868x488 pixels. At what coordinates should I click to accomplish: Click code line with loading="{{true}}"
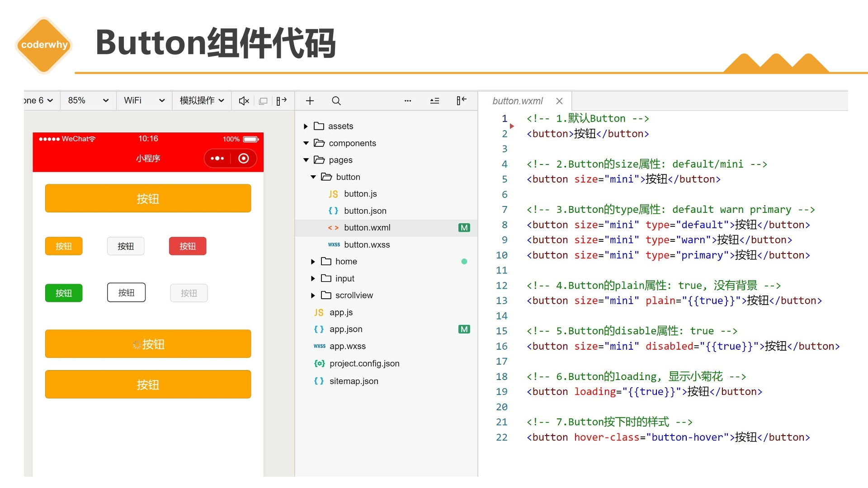(644, 392)
